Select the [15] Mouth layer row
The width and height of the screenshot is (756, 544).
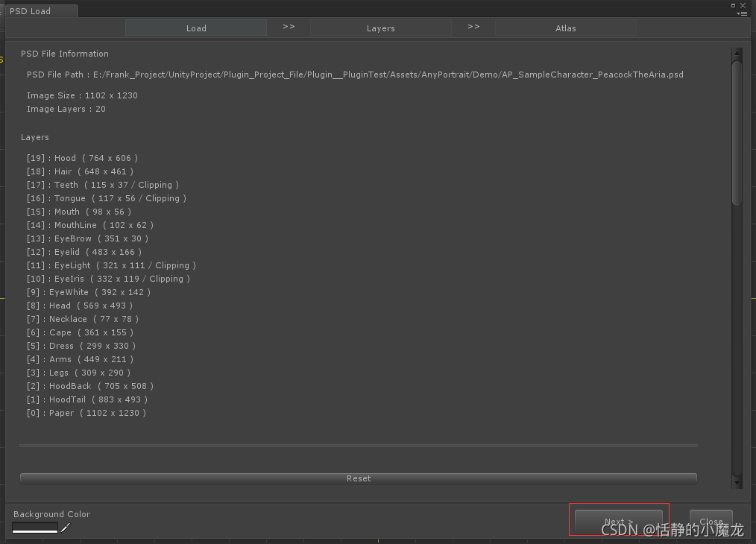point(78,212)
